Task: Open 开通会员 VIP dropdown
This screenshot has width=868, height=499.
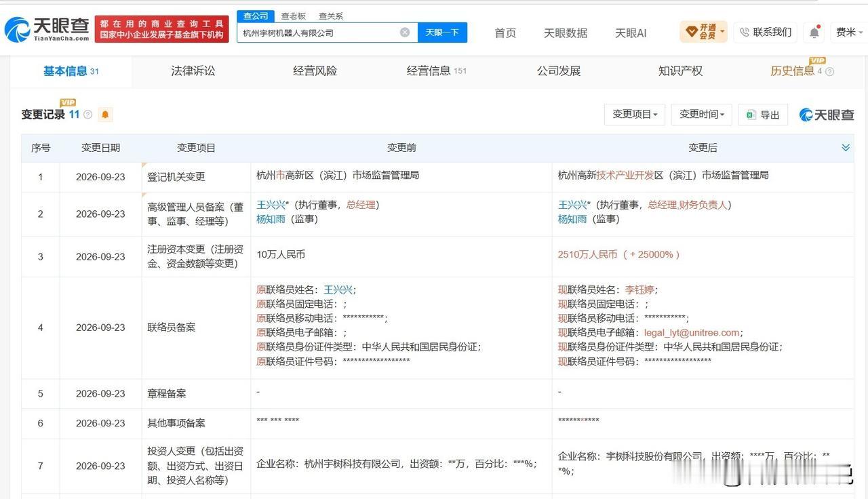Action: pyautogui.click(x=704, y=32)
